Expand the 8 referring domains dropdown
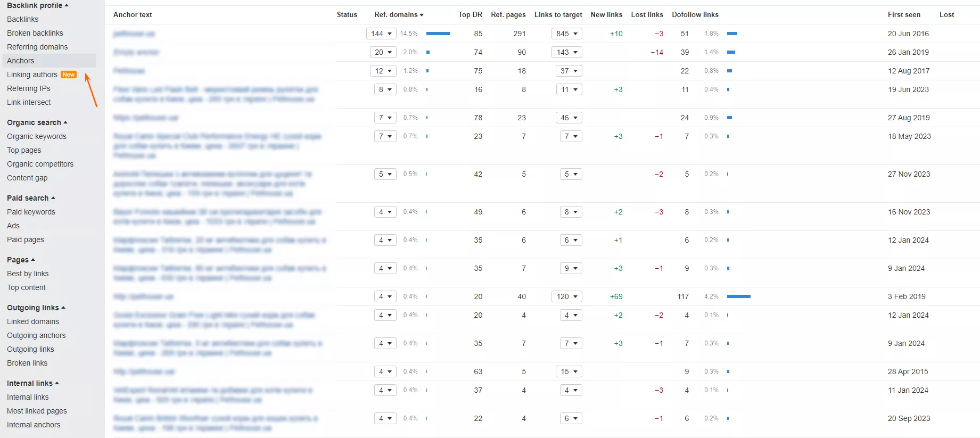 tap(385, 89)
